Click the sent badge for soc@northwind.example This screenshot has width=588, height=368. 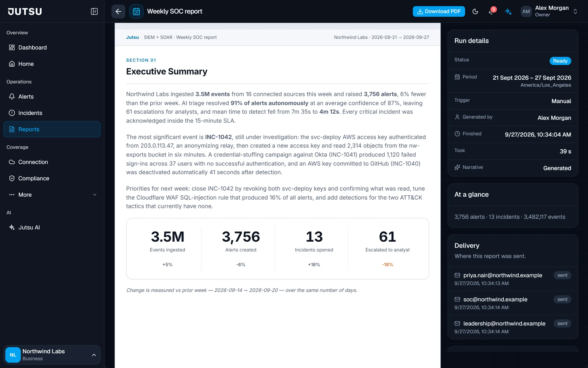point(562,299)
